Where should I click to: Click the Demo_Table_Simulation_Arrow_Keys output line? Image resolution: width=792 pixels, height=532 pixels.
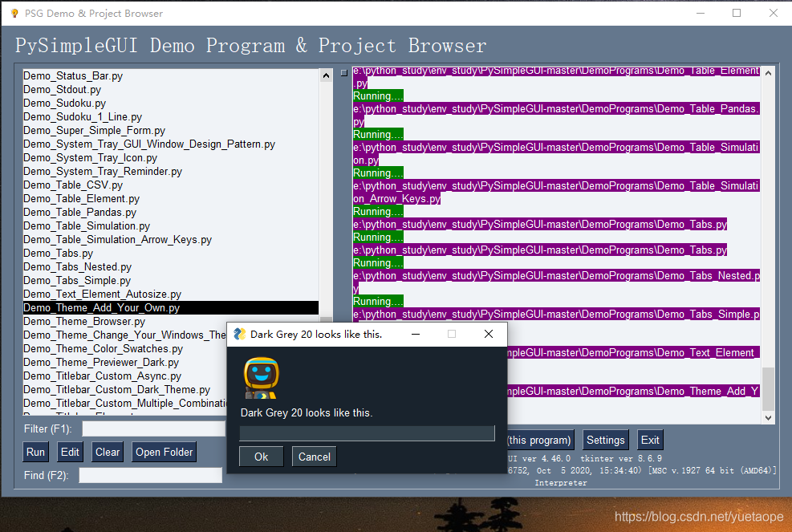[556, 192]
